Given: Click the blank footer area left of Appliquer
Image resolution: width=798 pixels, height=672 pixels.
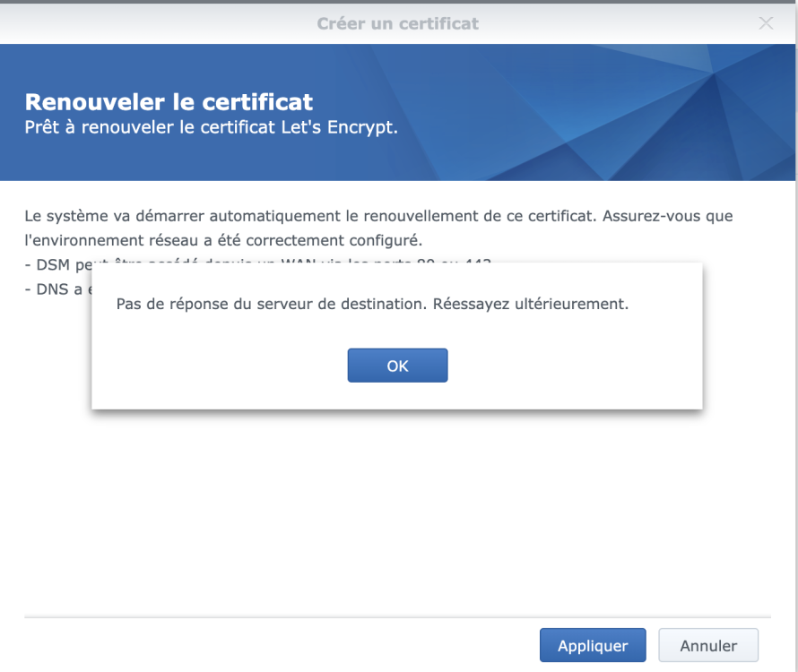Looking at the screenshot, I should click(x=269, y=645).
